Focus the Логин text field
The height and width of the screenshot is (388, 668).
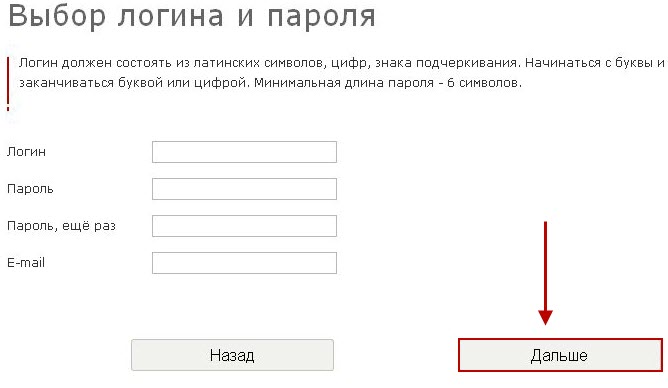coord(244,152)
